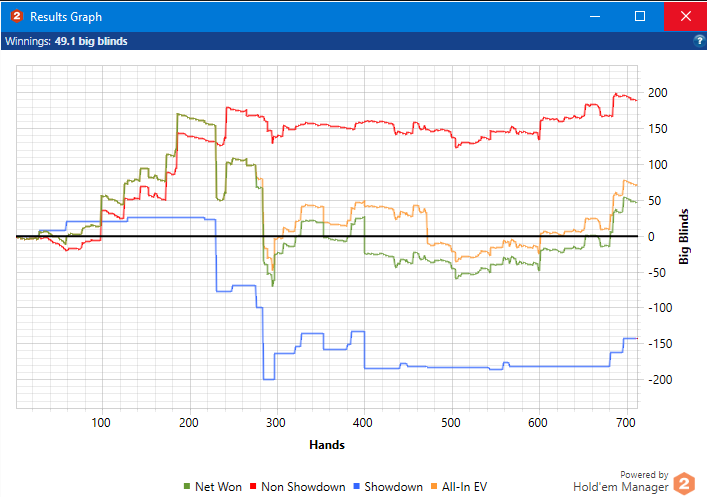The width and height of the screenshot is (707, 497).
Task: Click the 300 label on hands axis
Action: (275, 423)
